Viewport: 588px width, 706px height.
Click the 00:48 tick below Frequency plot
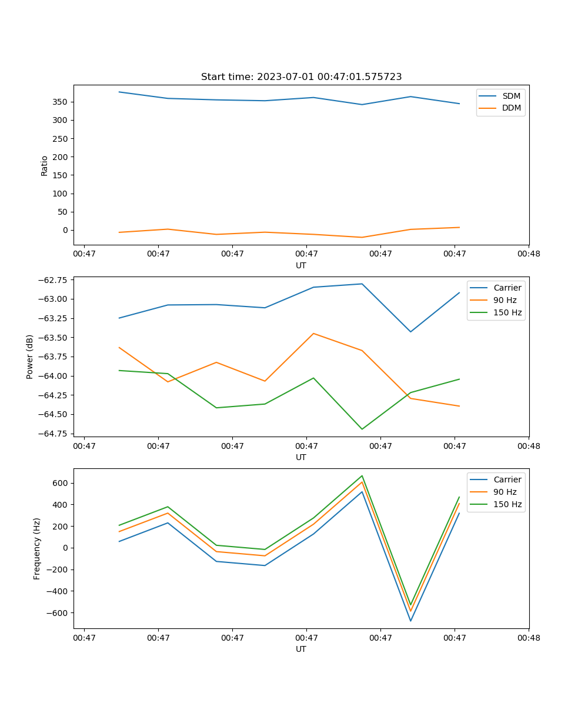[529, 637]
